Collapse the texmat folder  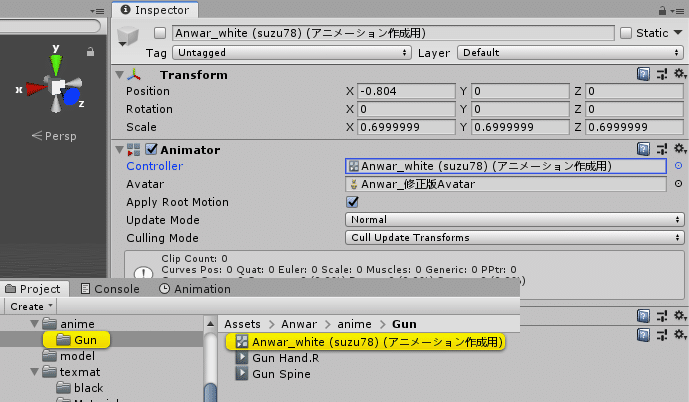coord(34,372)
